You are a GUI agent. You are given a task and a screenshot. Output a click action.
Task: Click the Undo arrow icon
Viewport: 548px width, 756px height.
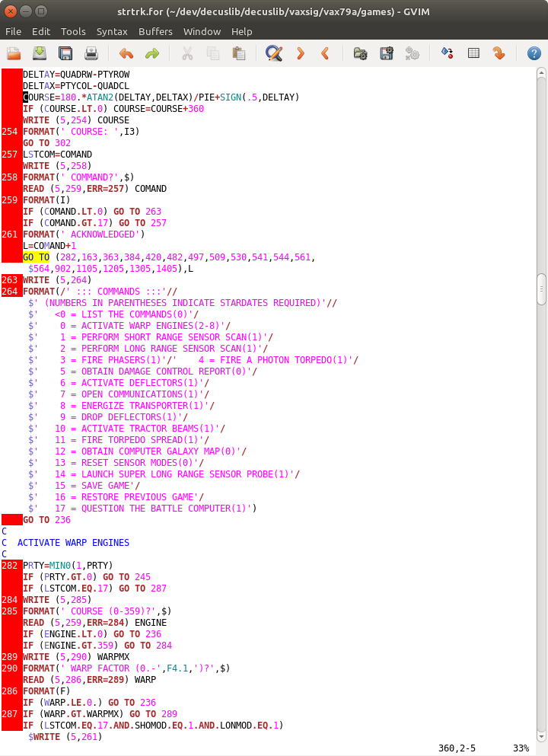point(126,53)
